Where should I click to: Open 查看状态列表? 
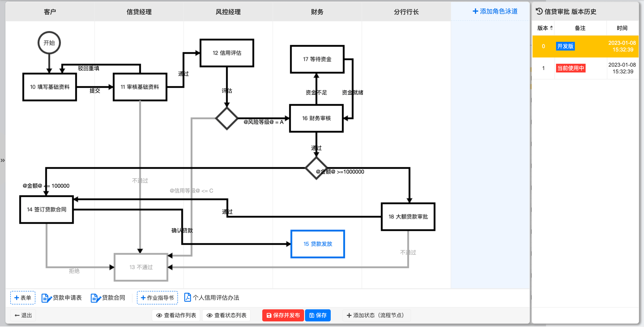(226, 315)
